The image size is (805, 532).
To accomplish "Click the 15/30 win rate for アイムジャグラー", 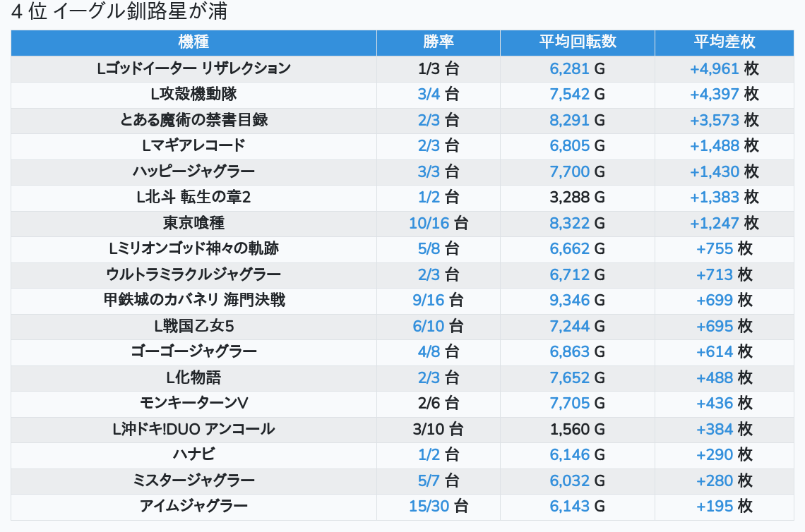I will coord(429,507).
